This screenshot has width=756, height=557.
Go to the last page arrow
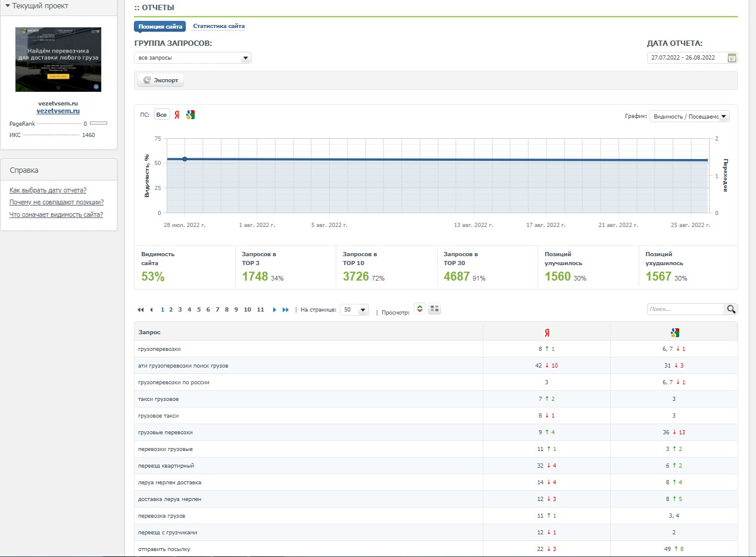pos(286,310)
